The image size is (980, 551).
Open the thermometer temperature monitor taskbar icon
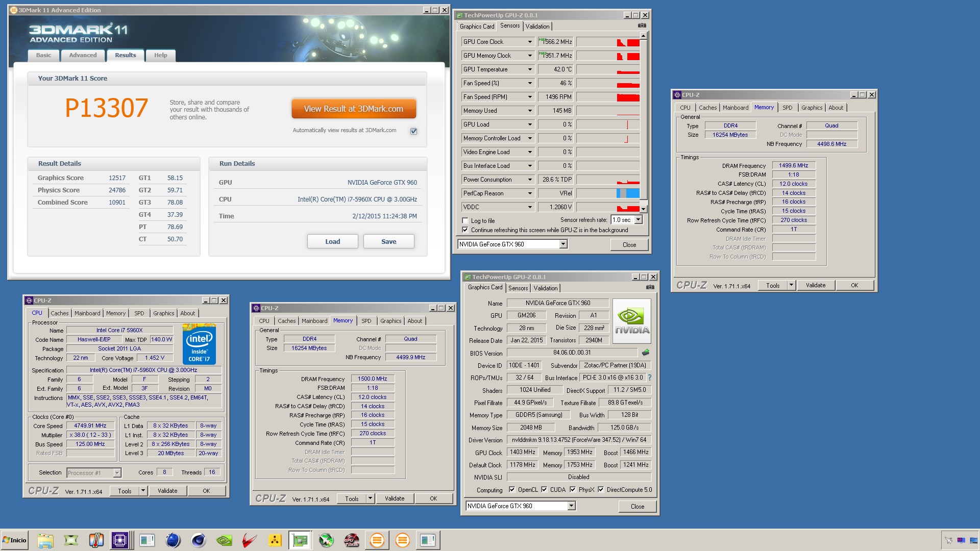tap(96, 540)
